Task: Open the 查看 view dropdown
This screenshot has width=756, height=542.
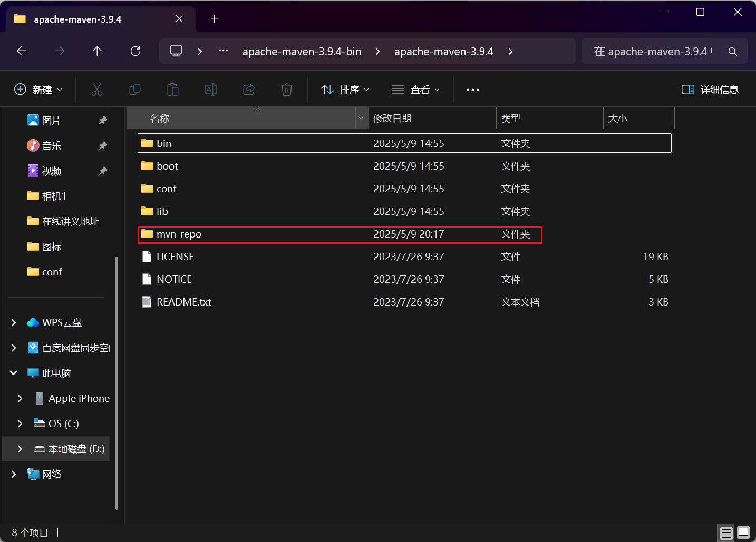Action: 416,90
